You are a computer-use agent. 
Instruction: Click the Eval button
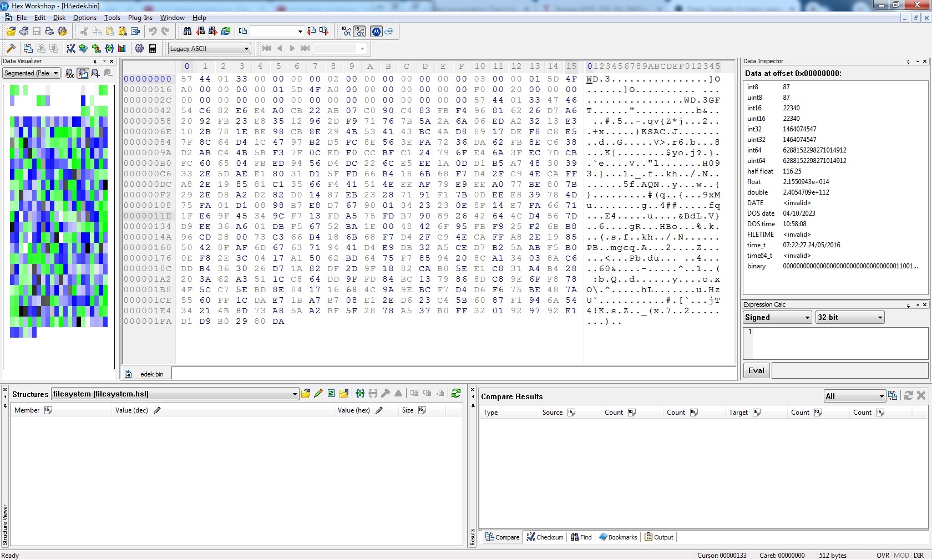[x=756, y=371]
